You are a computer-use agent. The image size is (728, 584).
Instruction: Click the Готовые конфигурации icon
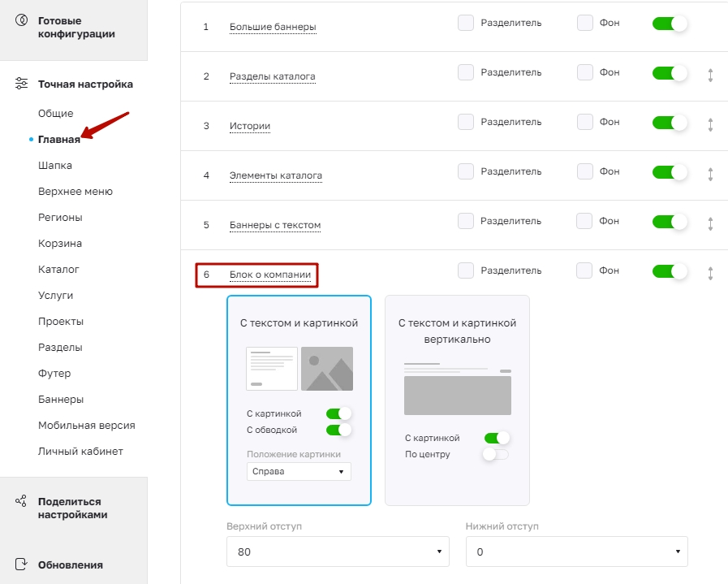[x=21, y=20]
